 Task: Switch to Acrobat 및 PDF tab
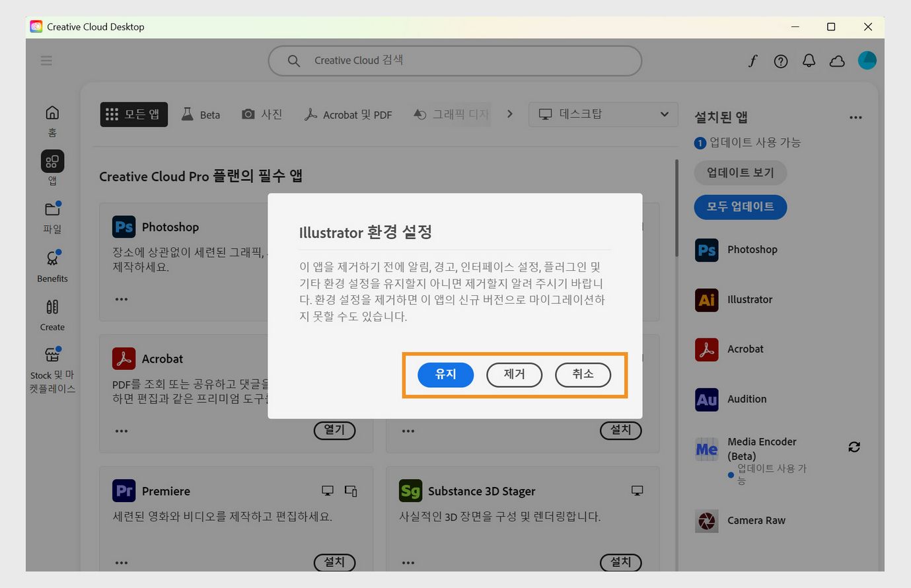click(348, 114)
